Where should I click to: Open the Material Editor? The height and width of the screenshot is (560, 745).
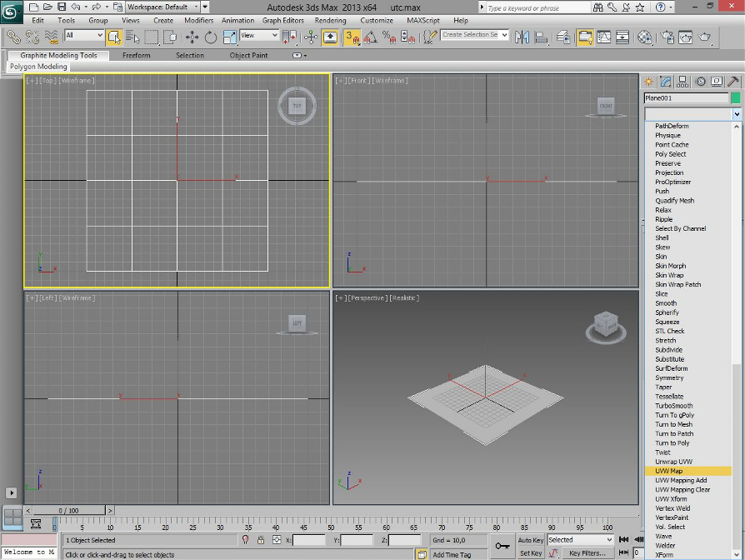(645, 37)
